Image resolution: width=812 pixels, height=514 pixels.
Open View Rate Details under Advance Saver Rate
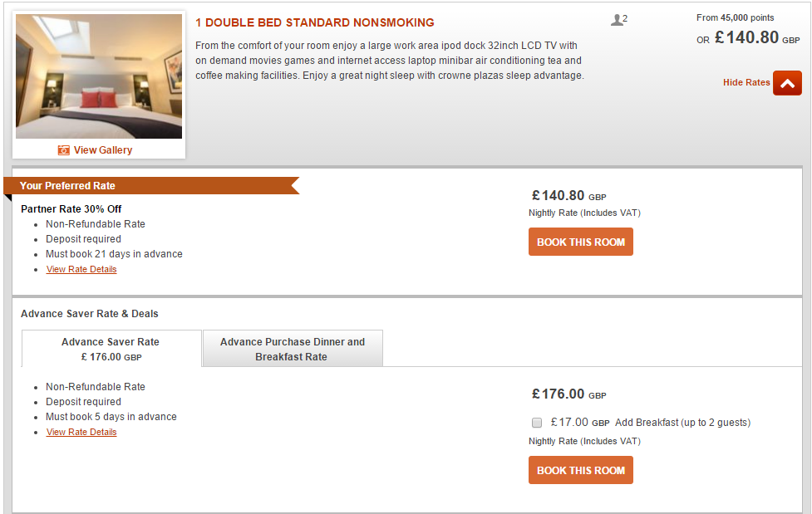pos(81,432)
